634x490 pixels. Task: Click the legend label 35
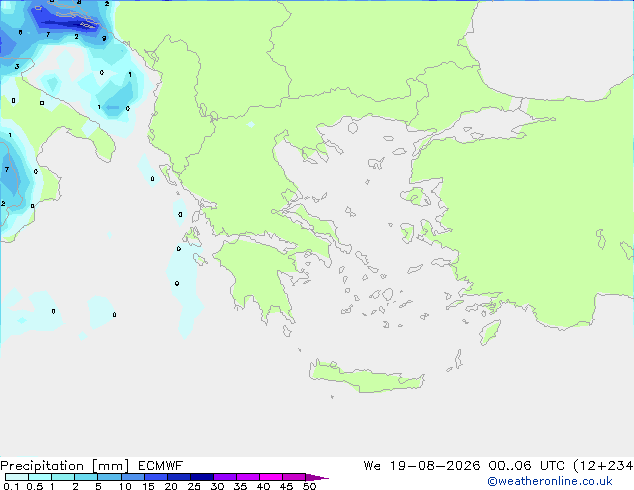tap(240, 486)
